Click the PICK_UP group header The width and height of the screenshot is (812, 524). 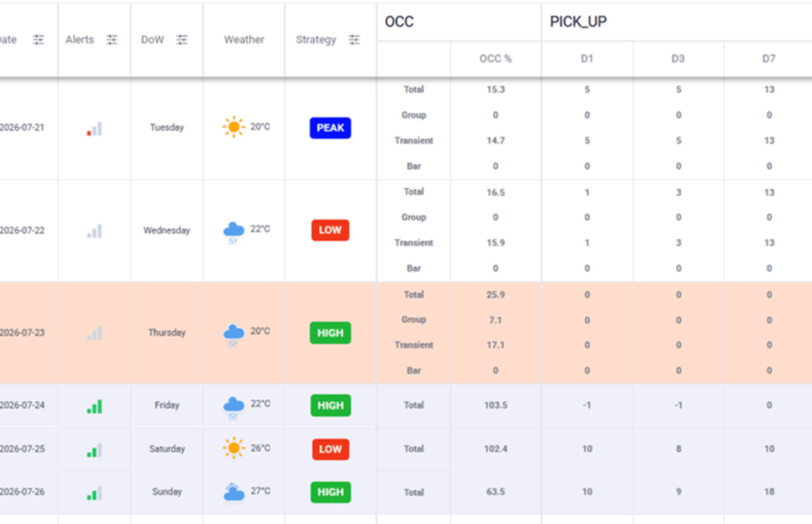(579, 22)
